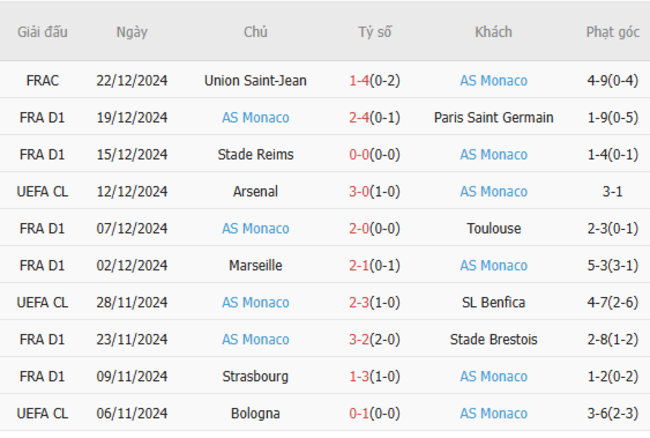This screenshot has width=650, height=438.
Task: Click the 2-3 score against SL Benfica
Action: coord(359,302)
